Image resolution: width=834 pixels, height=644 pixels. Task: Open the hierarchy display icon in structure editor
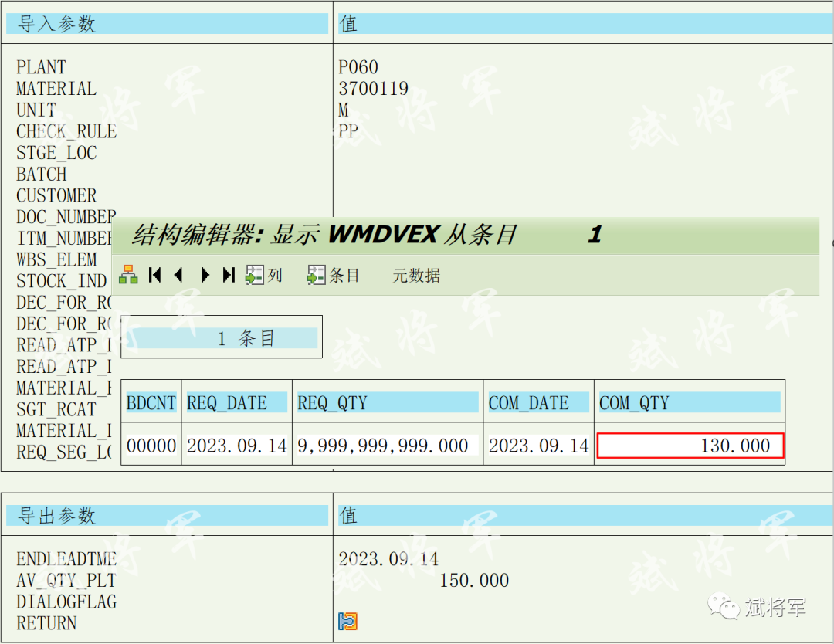click(x=128, y=274)
